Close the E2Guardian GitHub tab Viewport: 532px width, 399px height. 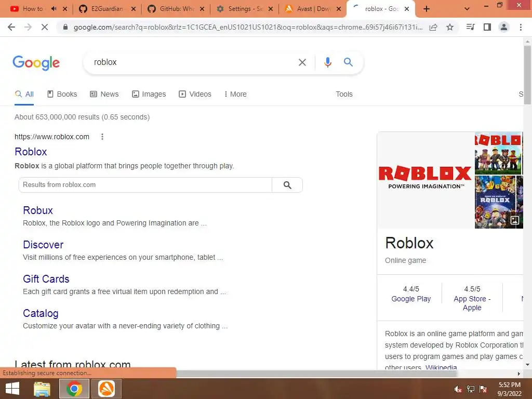pyautogui.click(x=134, y=9)
